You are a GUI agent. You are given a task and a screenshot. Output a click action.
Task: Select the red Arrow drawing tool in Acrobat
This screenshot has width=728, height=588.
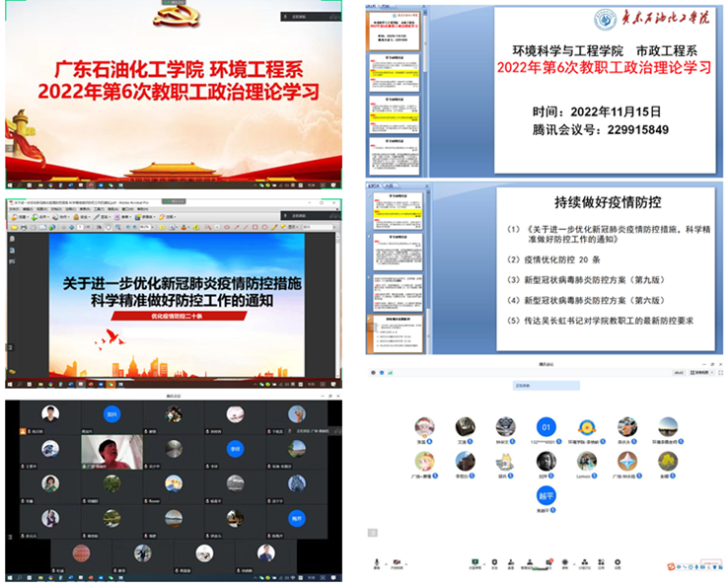(237, 227)
